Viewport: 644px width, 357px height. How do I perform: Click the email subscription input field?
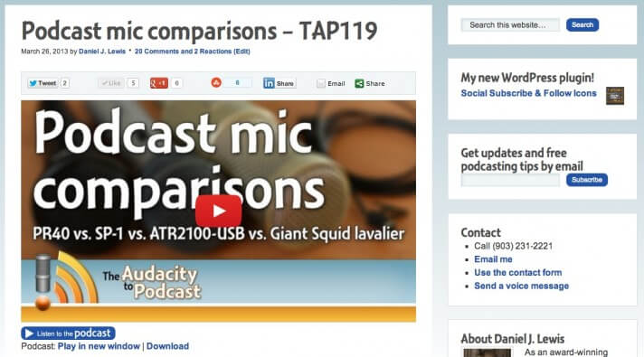(x=510, y=180)
